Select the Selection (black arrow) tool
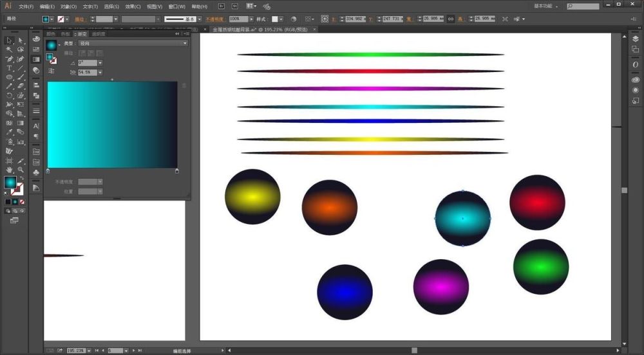The image size is (644, 355). (x=10, y=40)
